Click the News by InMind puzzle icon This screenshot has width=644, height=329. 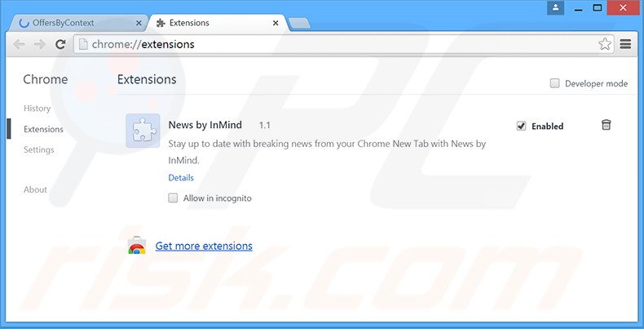(143, 131)
